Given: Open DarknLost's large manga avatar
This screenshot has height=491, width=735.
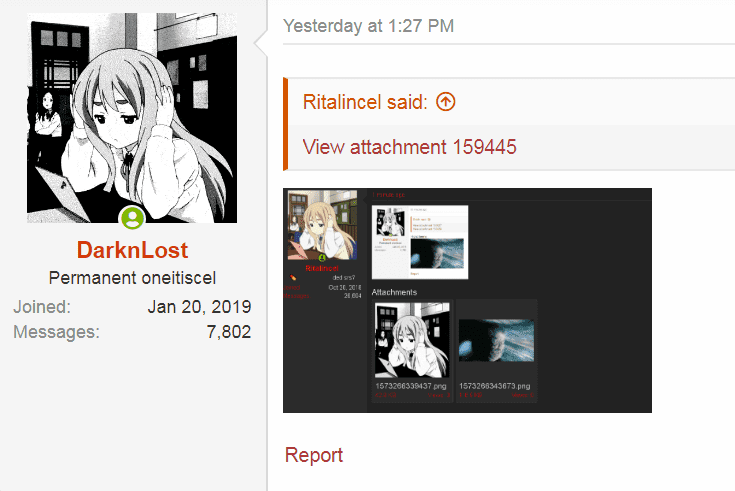Looking at the screenshot, I should coord(132,118).
